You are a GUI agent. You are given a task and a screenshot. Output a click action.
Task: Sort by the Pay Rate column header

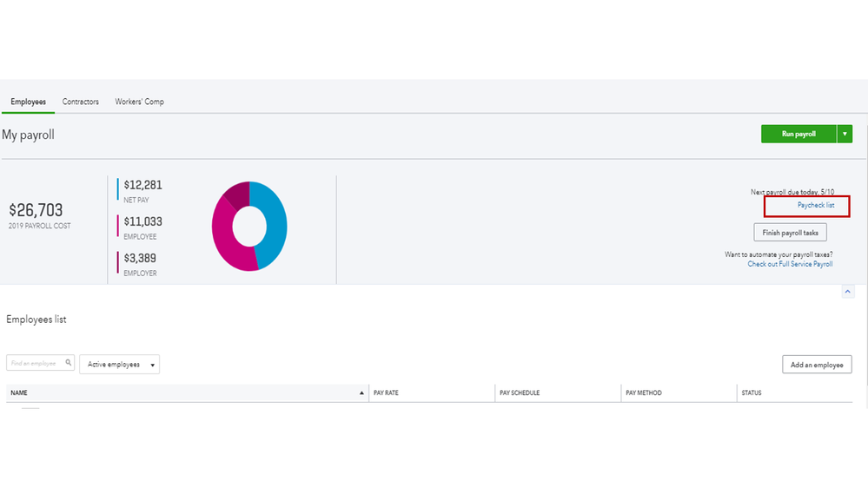386,392
